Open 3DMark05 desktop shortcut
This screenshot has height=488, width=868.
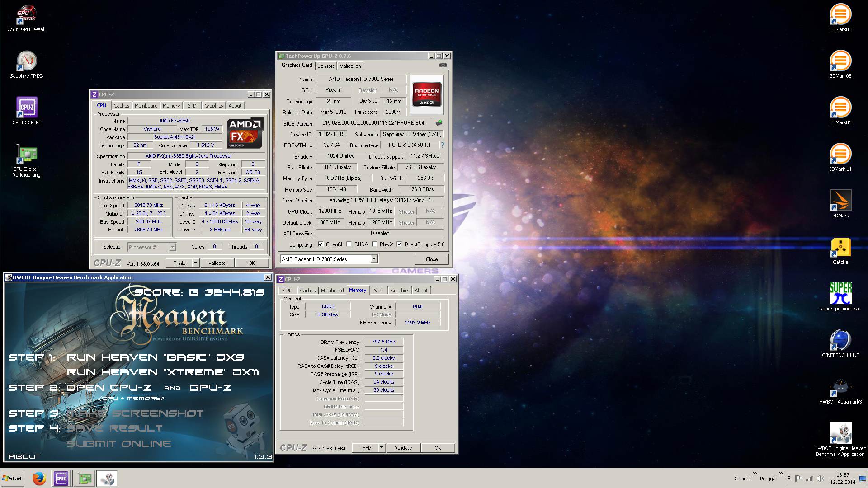pos(840,65)
